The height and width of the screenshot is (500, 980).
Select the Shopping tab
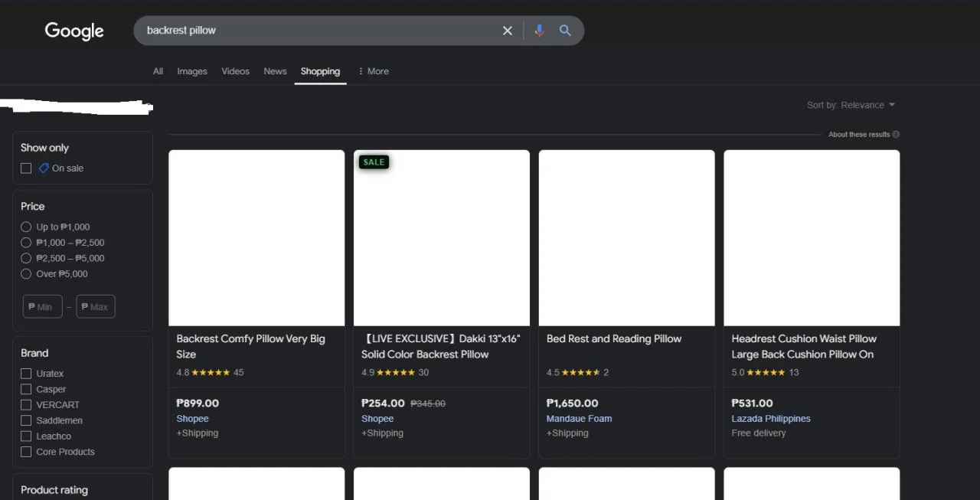[320, 71]
